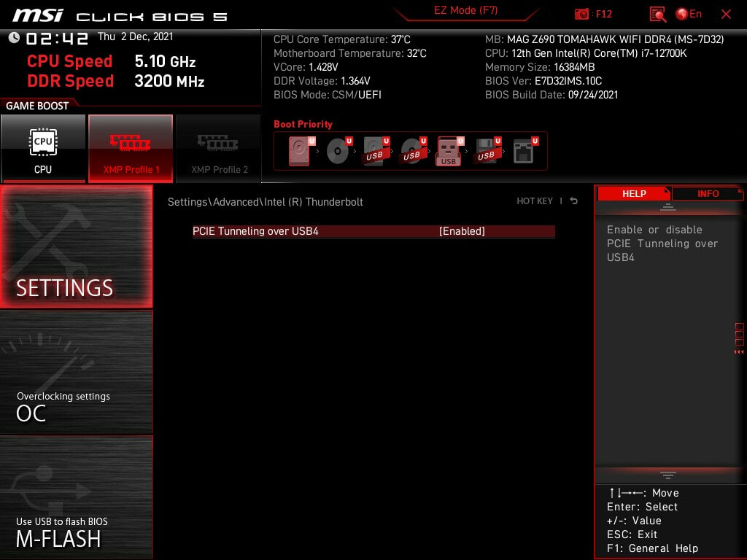The image size is (747, 560).
Task: Enable XMP Profile 2
Action: [x=219, y=149]
